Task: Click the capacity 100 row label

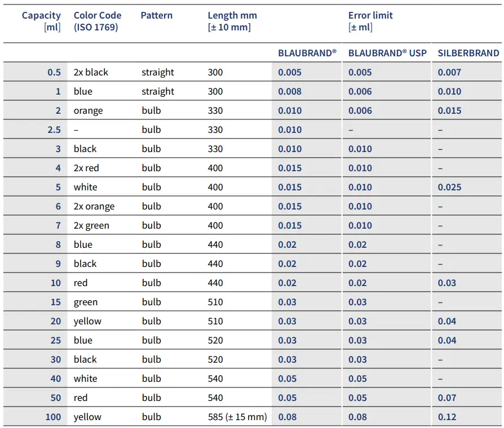Action: click(53, 417)
